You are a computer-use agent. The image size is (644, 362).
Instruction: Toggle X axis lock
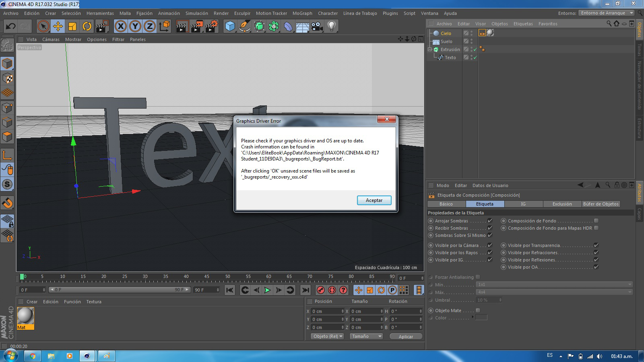click(x=120, y=27)
